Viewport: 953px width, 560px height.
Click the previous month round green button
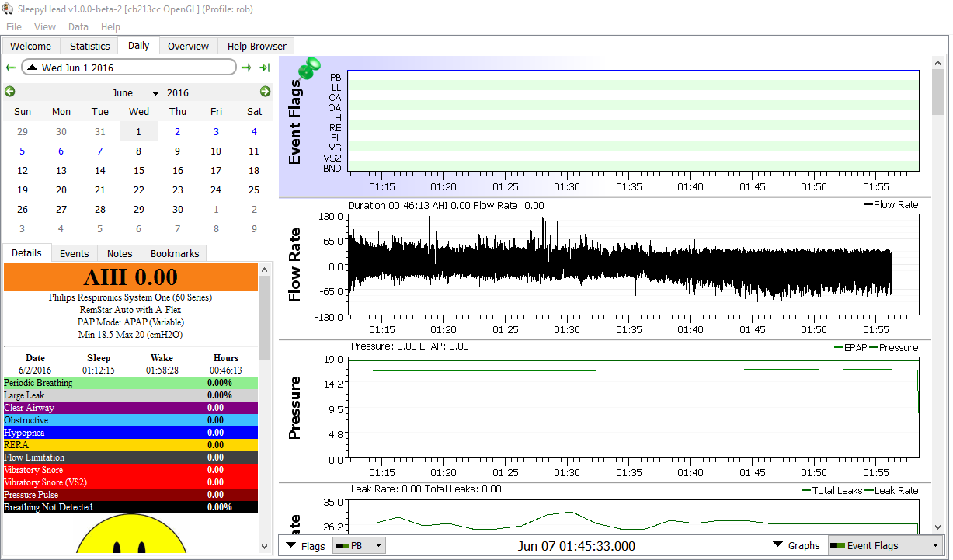coord(10,92)
